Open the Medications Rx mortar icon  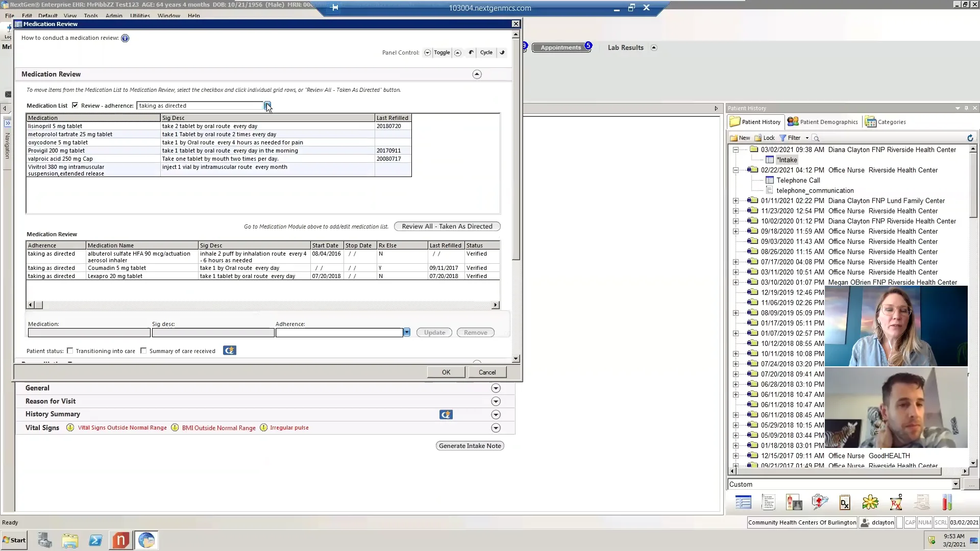[x=896, y=503]
